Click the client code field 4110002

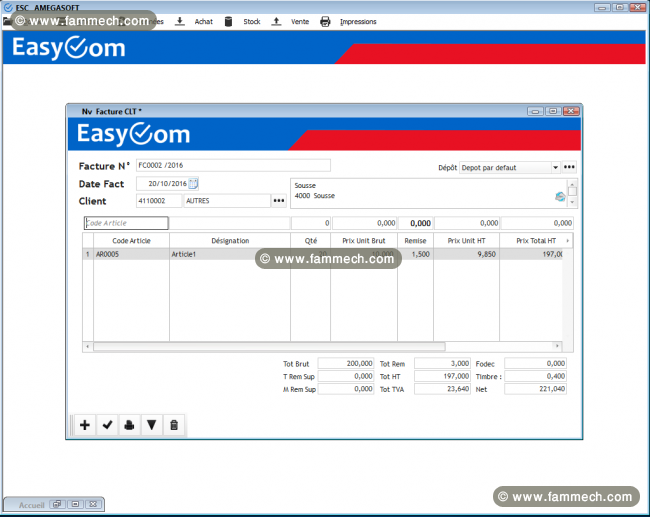159,201
